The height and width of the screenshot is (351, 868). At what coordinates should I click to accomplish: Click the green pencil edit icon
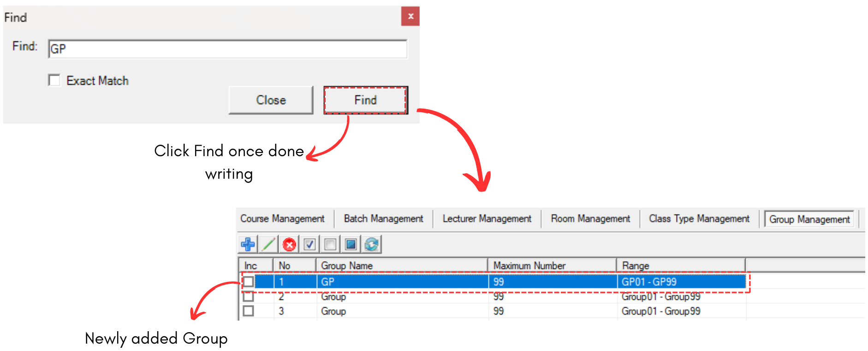(268, 244)
